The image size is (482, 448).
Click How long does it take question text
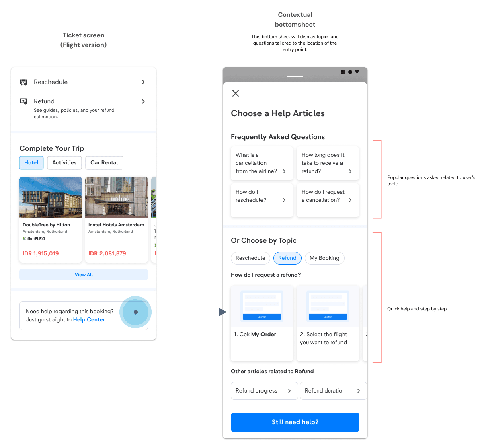coord(323,163)
